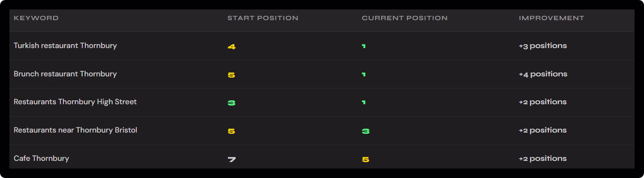Click current position 5 for Cafe Thornbury

365,160
